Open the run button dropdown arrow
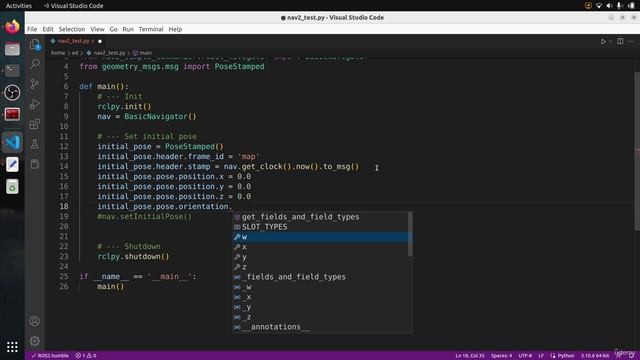 [610, 41]
